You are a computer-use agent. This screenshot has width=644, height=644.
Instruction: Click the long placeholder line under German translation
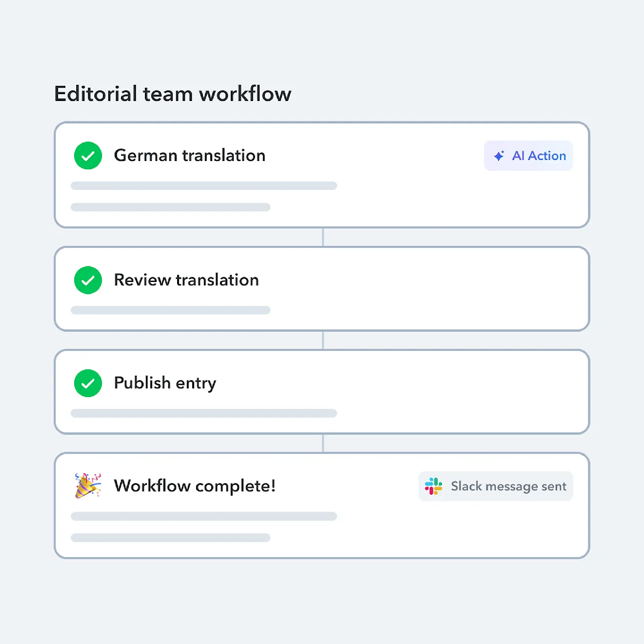click(x=204, y=186)
